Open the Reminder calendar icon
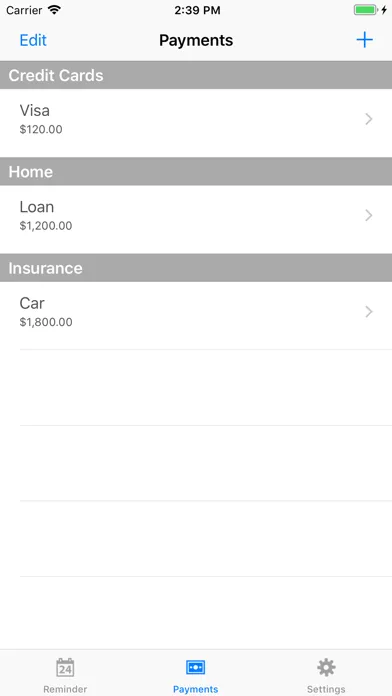This screenshot has height=696, width=392. pos(65,668)
